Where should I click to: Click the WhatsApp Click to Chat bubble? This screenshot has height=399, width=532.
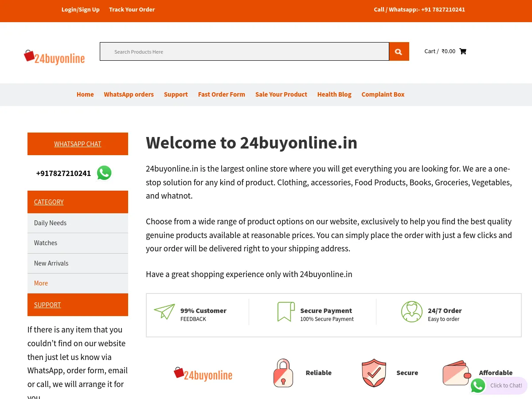(x=498, y=386)
